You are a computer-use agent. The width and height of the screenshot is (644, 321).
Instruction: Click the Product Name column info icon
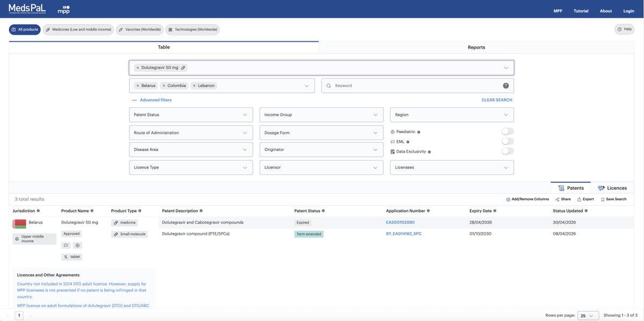click(x=92, y=211)
